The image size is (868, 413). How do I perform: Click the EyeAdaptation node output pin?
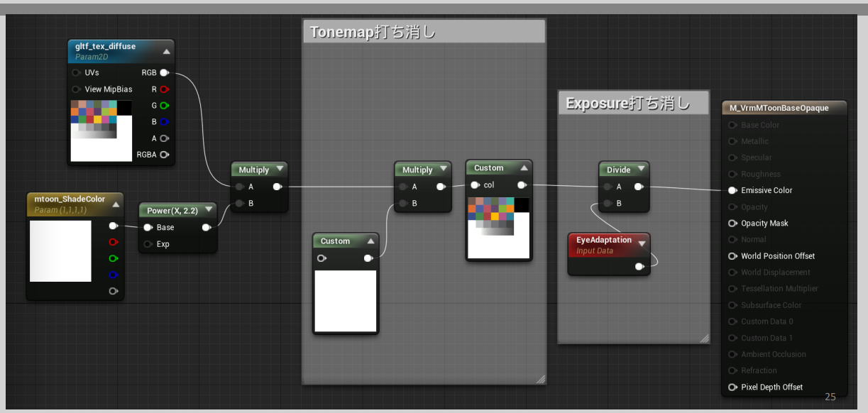point(639,267)
